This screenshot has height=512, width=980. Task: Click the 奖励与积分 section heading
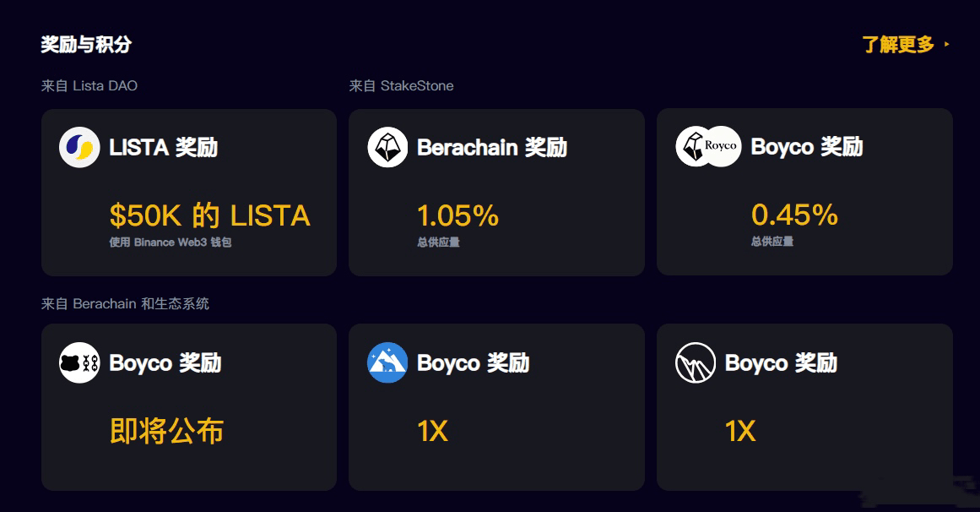tap(86, 45)
